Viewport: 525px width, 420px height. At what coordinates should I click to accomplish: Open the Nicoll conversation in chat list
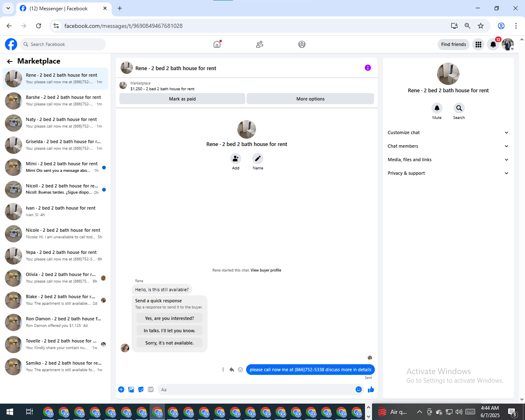(x=55, y=189)
